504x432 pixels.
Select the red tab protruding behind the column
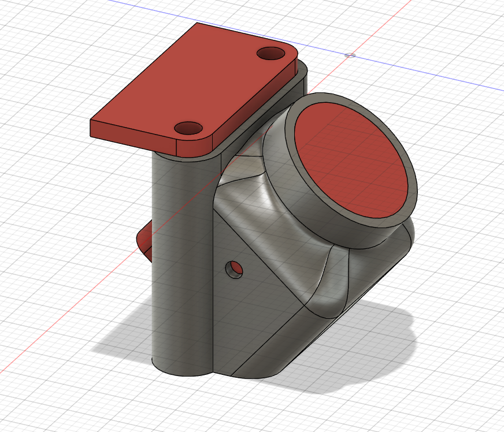coord(144,241)
